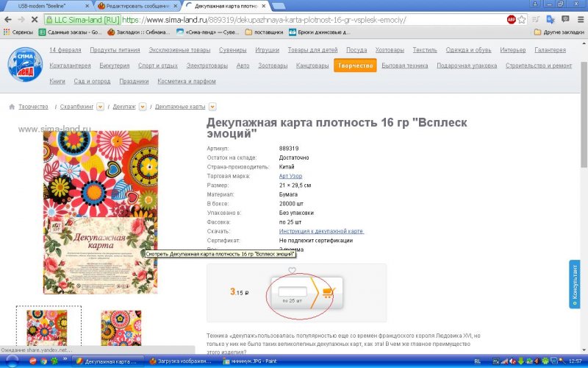Screen dimensions: 588x368
Task: Open the Консультант side panel button
Action: [x=575, y=284]
